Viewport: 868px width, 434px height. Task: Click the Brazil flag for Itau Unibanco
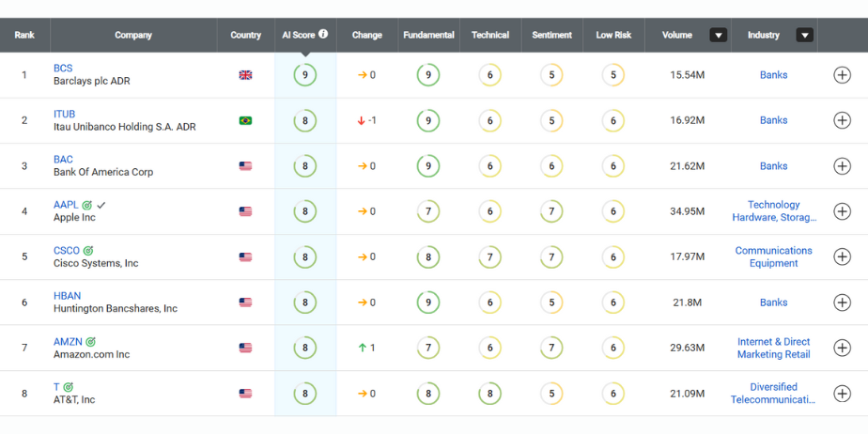(x=245, y=120)
